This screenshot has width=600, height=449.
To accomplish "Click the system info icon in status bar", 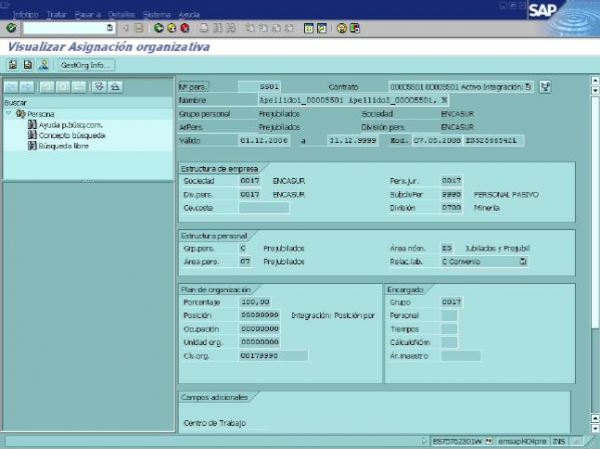I will (489, 441).
